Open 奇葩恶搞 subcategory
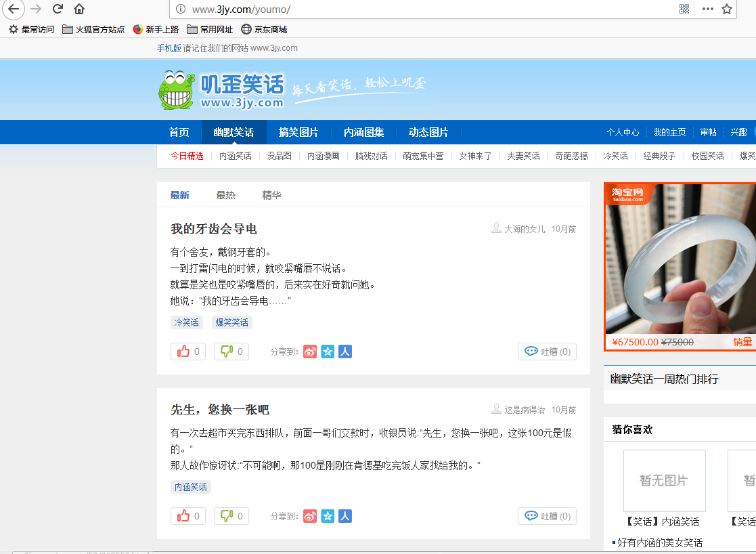Screen dimensions: 756x554 coord(571,156)
